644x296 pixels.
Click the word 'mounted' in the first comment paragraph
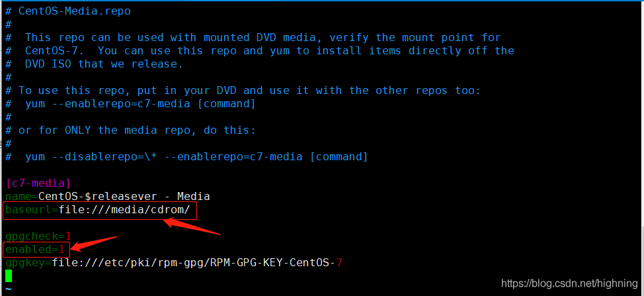pyautogui.click(x=226, y=37)
